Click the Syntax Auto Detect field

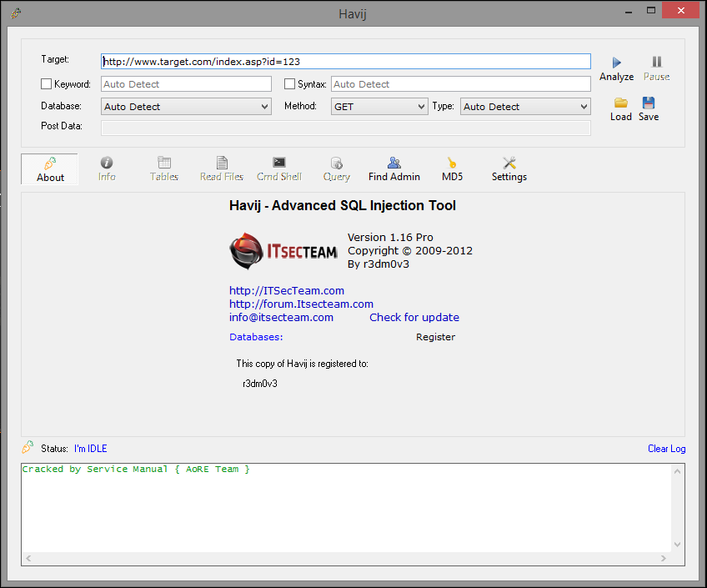pos(461,84)
